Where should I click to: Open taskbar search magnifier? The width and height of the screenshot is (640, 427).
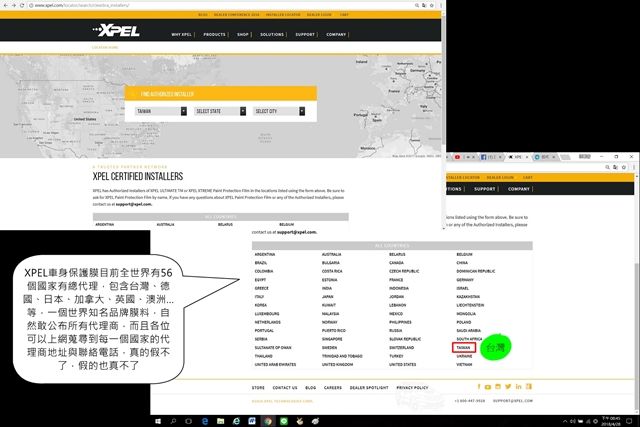point(173,421)
